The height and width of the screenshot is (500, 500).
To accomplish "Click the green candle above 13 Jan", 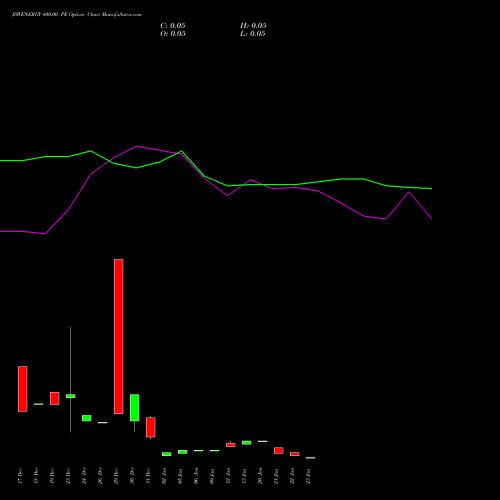I will click(247, 443).
